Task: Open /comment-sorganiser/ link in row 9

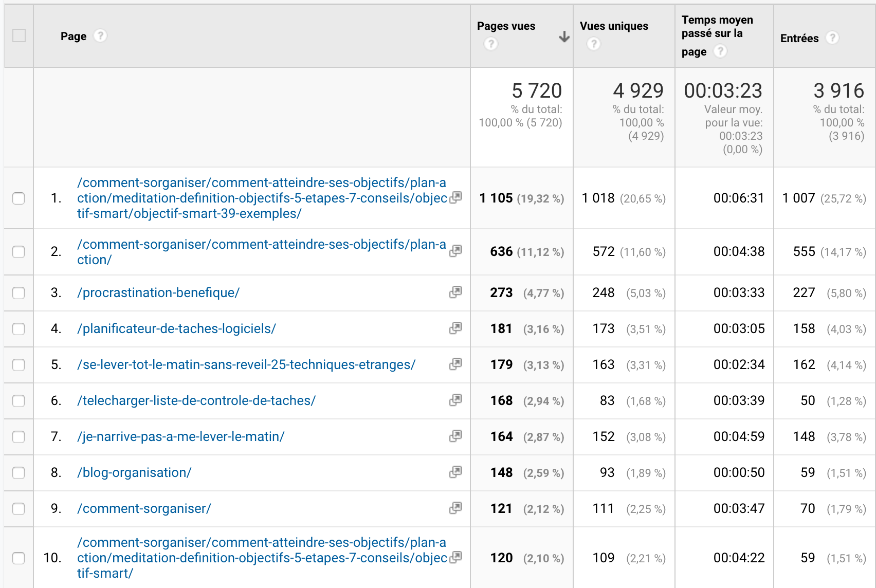Action: click(144, 508)
